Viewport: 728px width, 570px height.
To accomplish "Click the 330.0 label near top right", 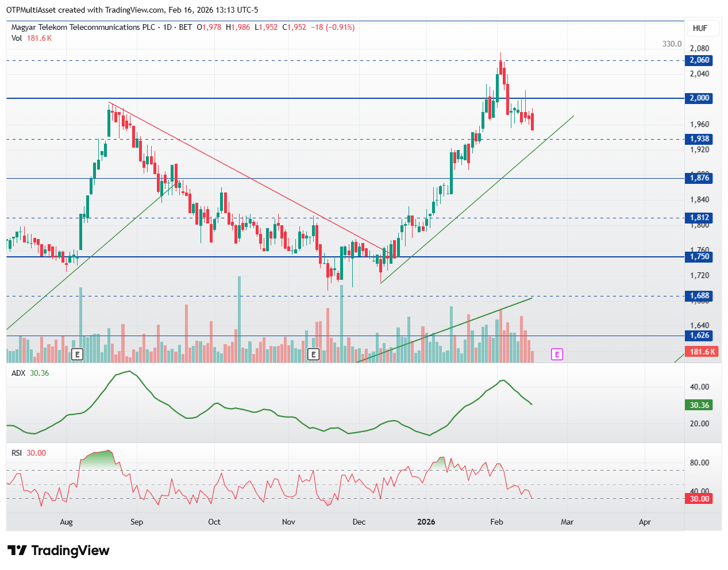I will tap(672, 44).
